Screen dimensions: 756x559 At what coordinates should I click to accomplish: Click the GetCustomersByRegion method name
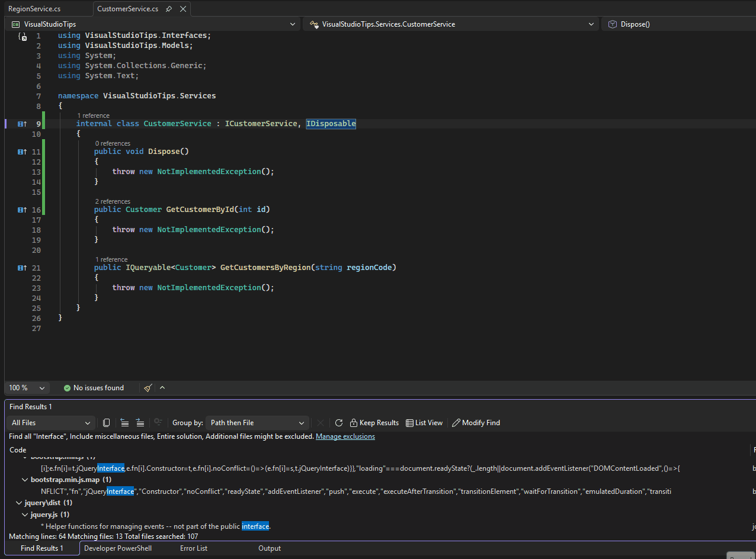point(265,268)
